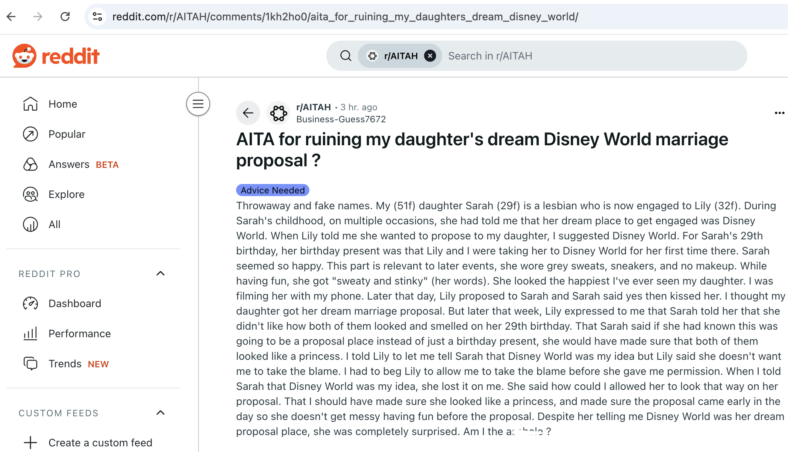Open site information icon in the address bar
788x452 pixels.
tap(97, 17)
